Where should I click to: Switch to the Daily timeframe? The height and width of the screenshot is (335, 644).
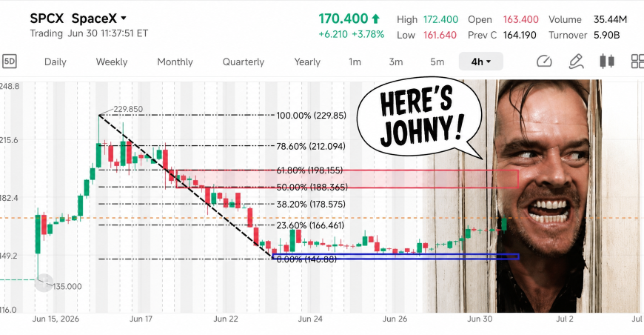coord(55,62)
